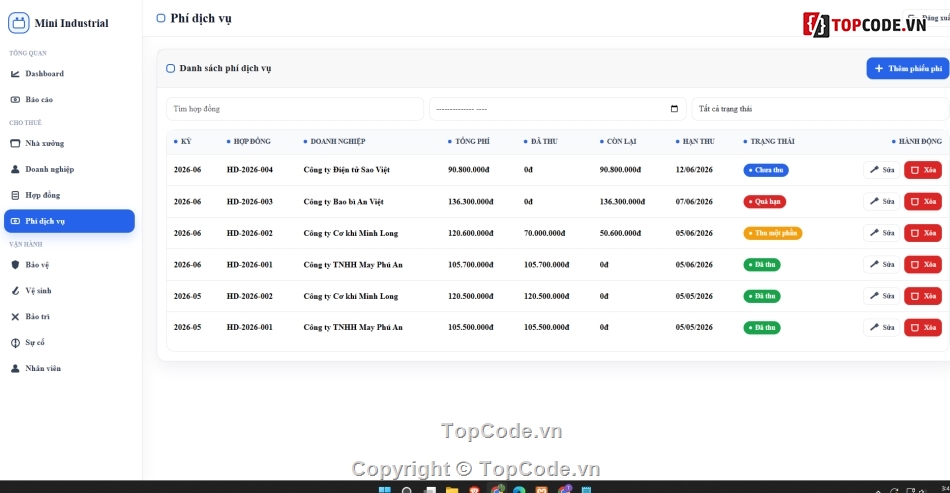Open the date picker calendar icon
Viewport: 950px width, 493px height.
(674, 109)
